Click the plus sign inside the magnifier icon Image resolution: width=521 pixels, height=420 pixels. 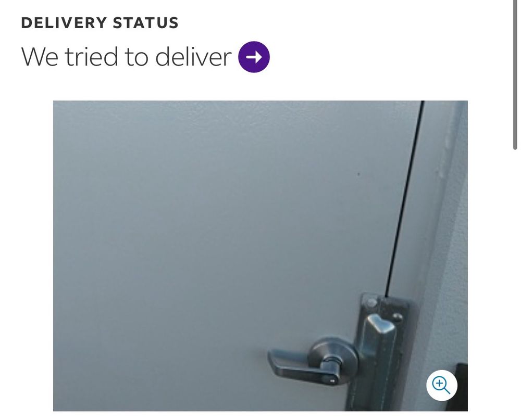coord(439,384)
